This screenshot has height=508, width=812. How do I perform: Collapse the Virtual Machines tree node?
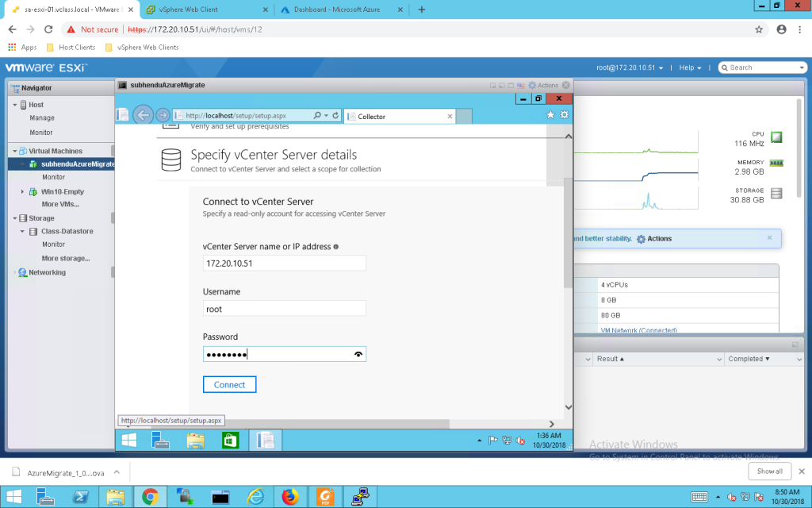[15, 152]
